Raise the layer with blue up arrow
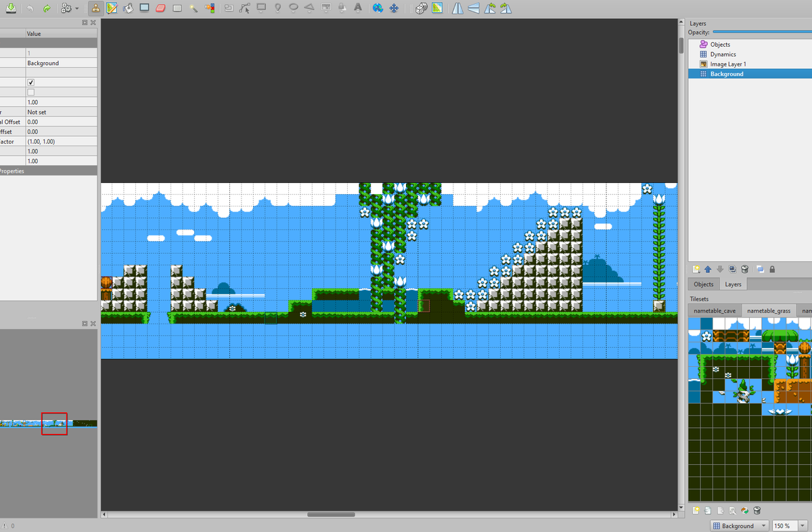The width and height of the screenshot is (812, 532). coord(708,269)
